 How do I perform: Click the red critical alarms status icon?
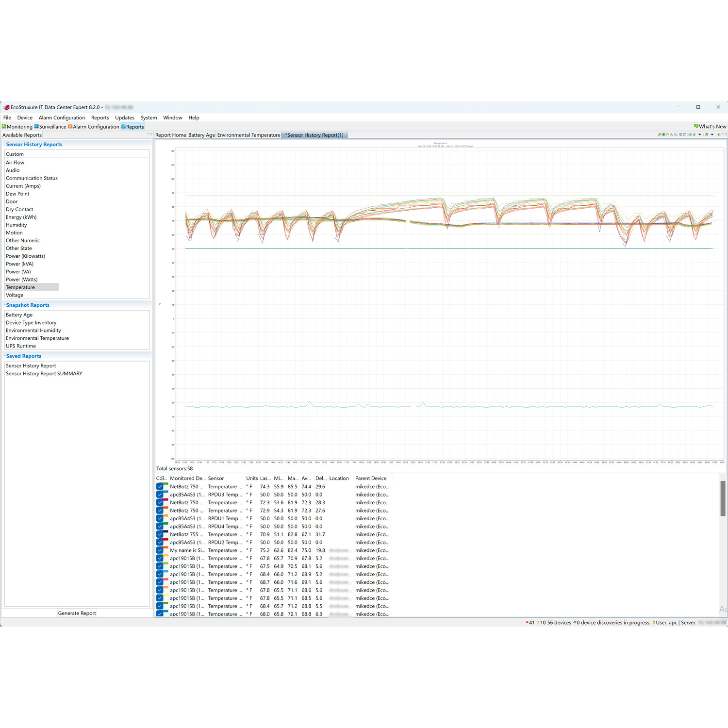click(527, 623)
